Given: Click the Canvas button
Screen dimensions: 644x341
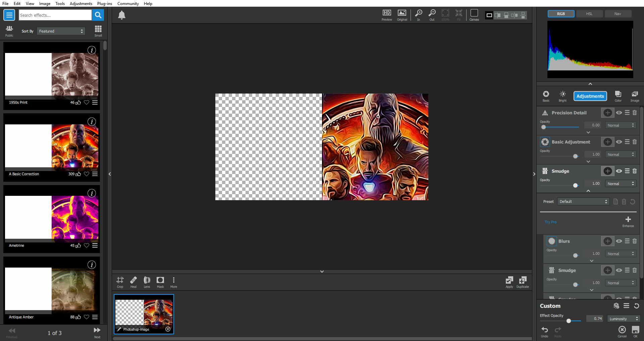Looking at the screenshot, I should [474, 15].
